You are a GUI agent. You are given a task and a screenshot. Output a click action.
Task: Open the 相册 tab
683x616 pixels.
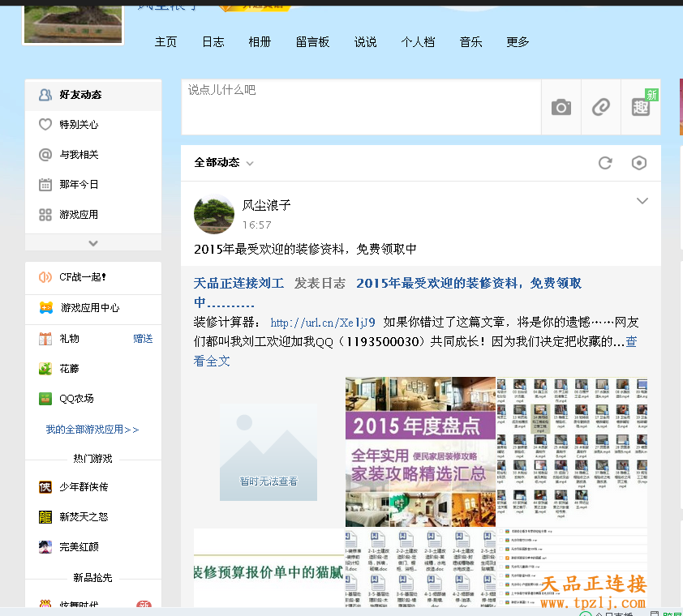point(260,42)
